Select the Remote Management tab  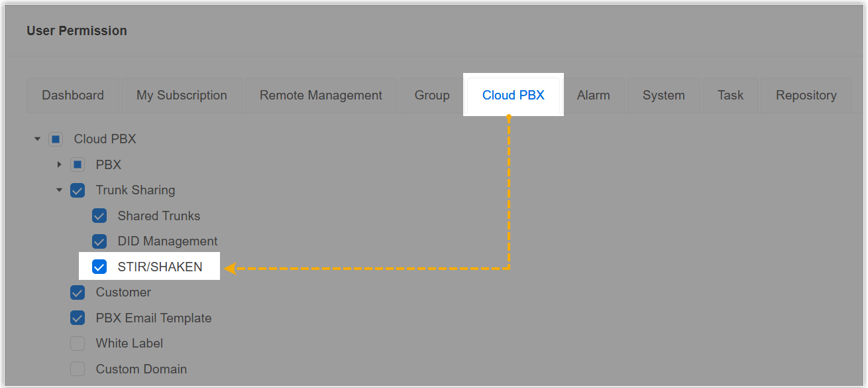pyautogui.click(x=321, y=96)
